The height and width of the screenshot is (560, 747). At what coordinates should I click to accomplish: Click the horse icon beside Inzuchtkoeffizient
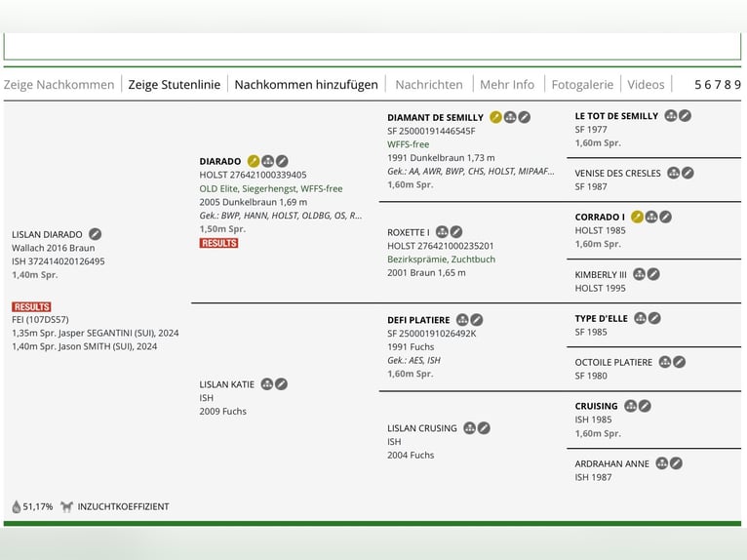pos(66,506)
